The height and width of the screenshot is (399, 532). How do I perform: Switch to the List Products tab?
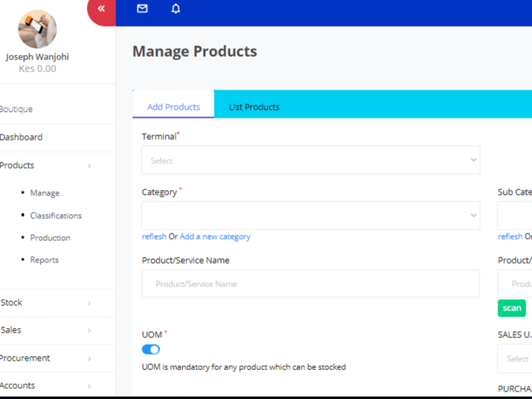254,107
